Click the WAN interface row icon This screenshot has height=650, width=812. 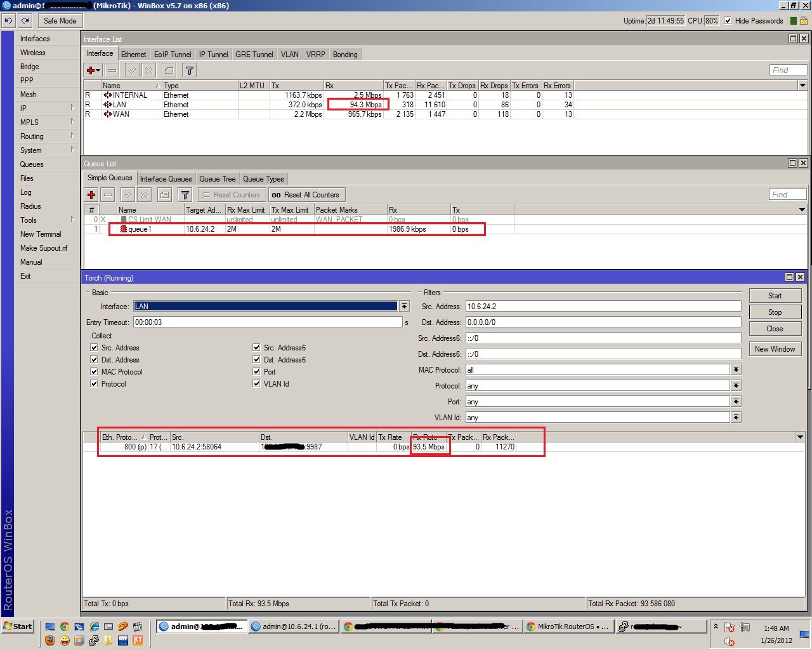coord(107,114)
